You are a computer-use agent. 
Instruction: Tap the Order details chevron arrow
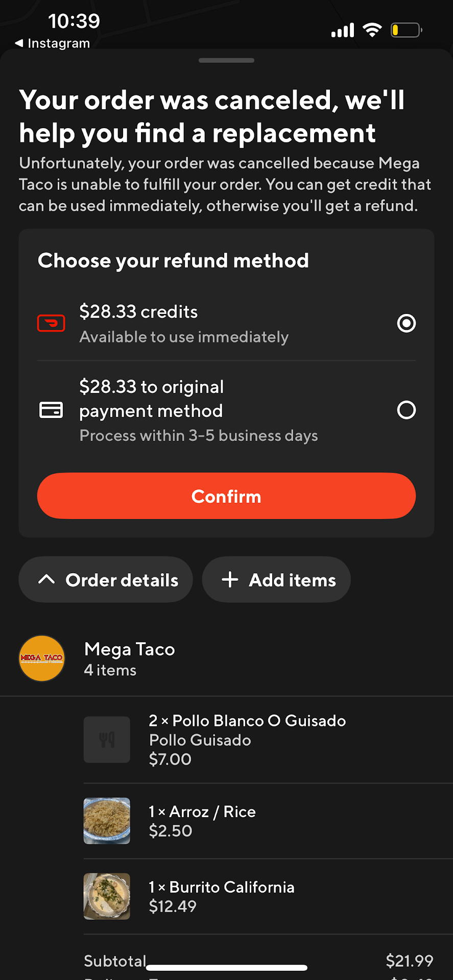pos(46,579)
